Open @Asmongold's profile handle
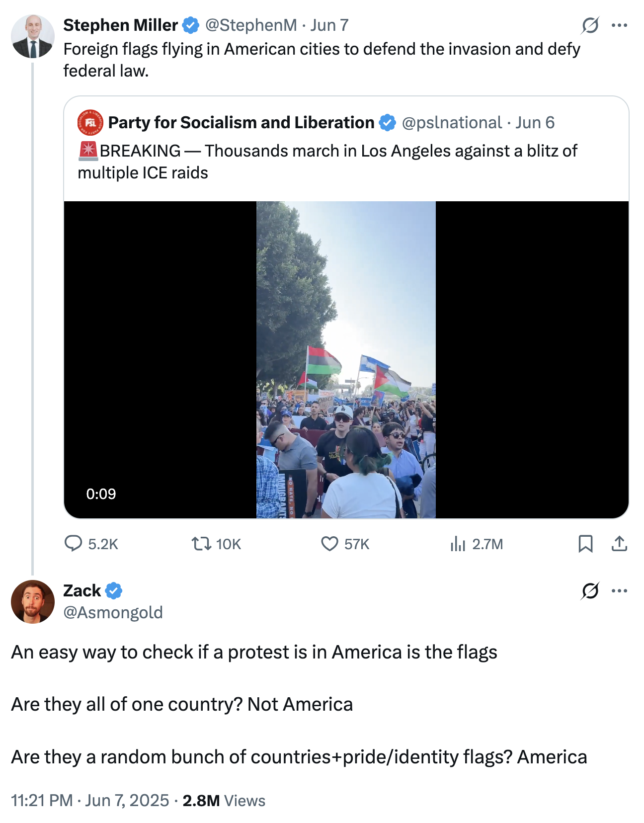Screen dimensions: 644x823 (112, 613)
